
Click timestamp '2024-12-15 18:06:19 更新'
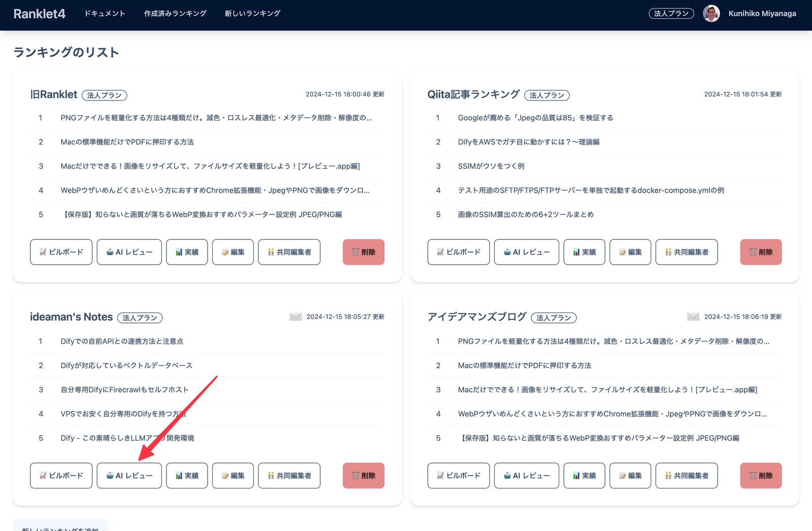point(743,316)
